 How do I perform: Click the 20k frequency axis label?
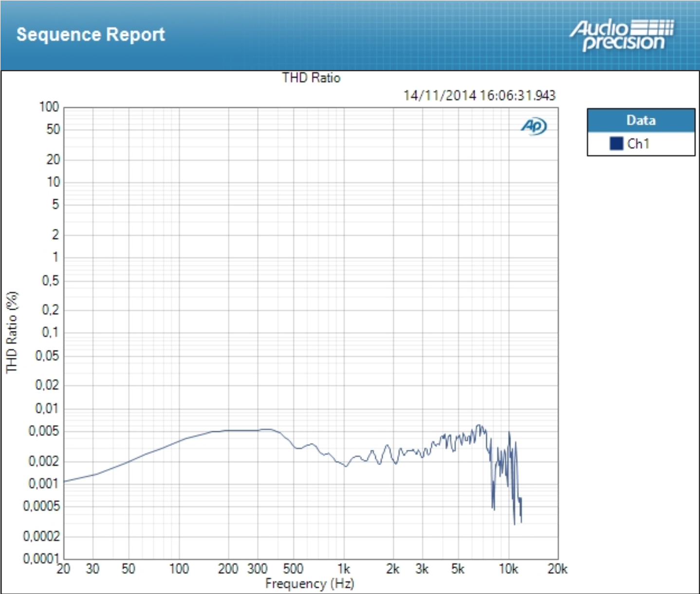click(558, 569)
